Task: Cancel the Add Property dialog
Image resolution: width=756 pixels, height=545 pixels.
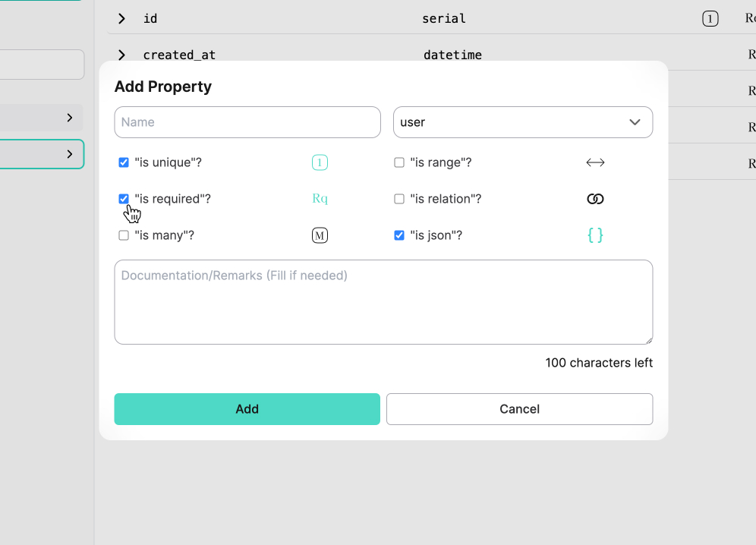Action: pyautogui.click(x=519, y=409)
